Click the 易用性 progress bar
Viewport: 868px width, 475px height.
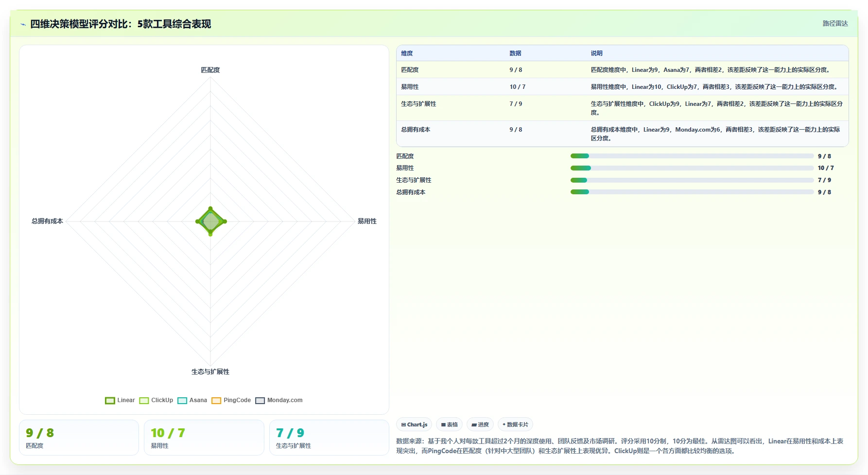tap(692, 168)
